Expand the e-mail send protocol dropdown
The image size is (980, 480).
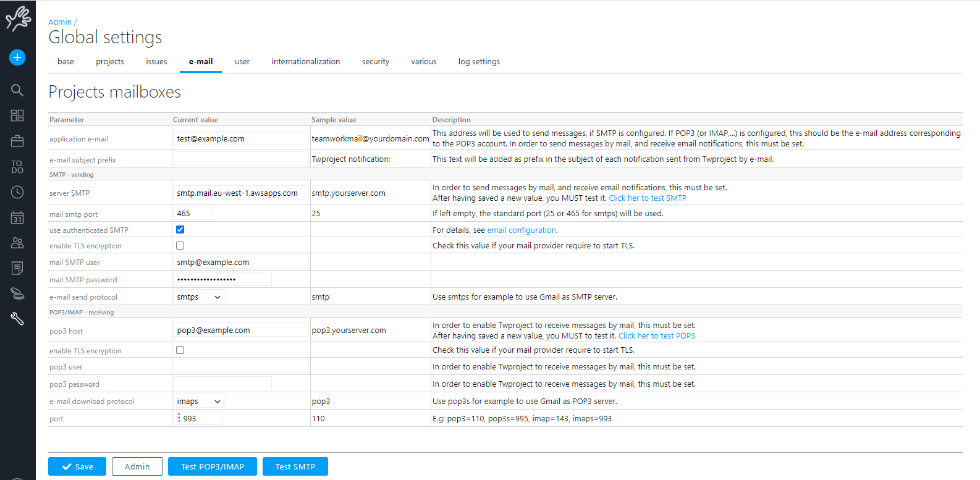(x=199, y=297)
